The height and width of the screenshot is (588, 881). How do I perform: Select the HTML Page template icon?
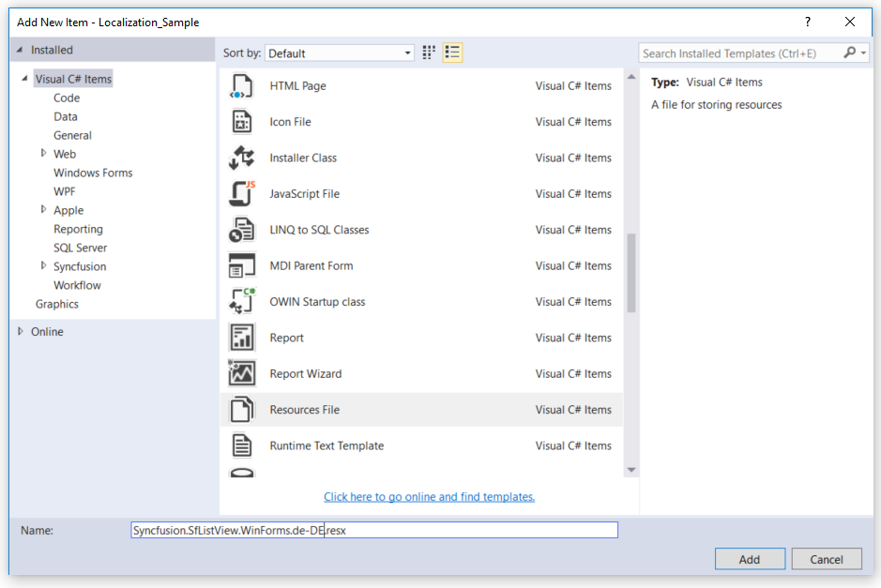pyautogui.click(x=242, y=86)
